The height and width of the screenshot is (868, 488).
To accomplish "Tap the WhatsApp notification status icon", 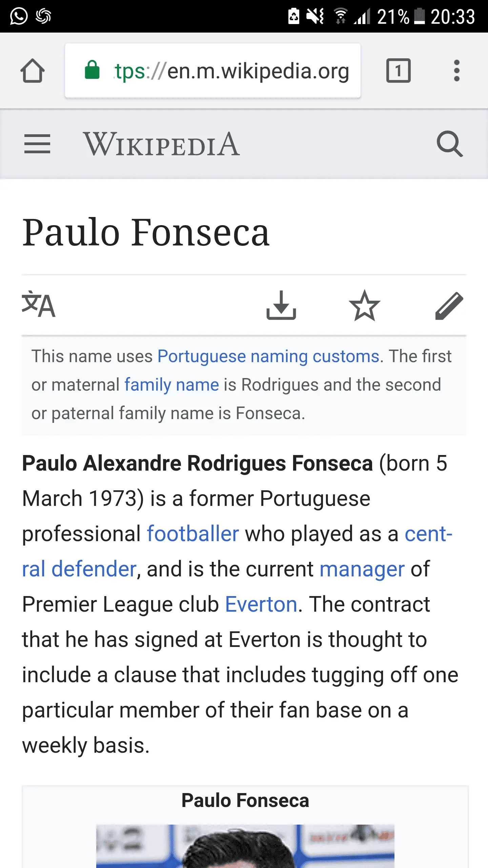I will coord(19,16).
